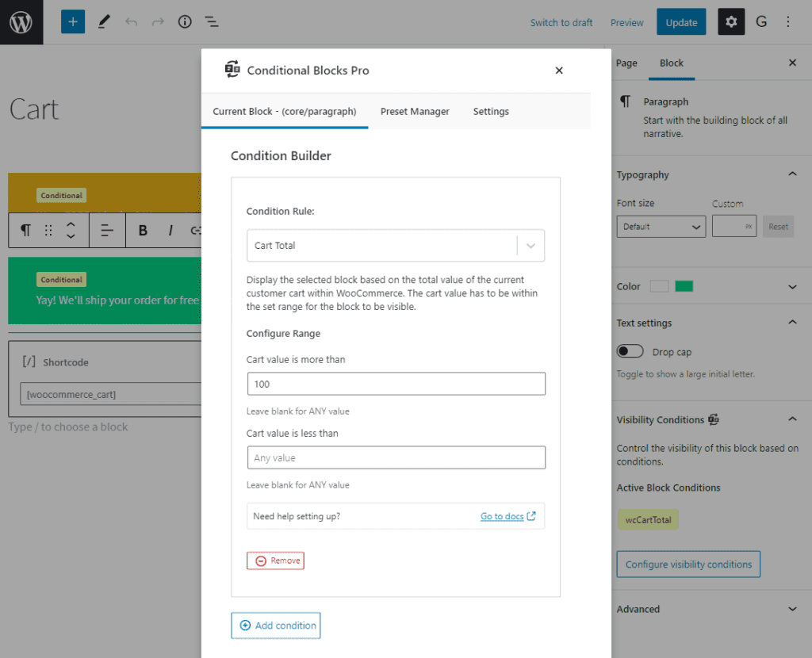This screenshot has height=658, width=812.
Task: Toggle Drop cap in Text settings
Action: (630, 350)
